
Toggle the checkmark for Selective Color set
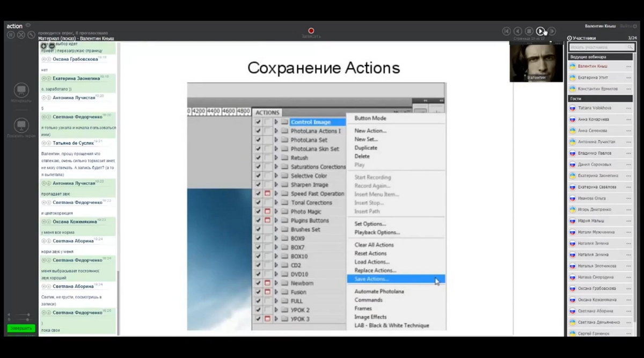(x=258, y=176)
